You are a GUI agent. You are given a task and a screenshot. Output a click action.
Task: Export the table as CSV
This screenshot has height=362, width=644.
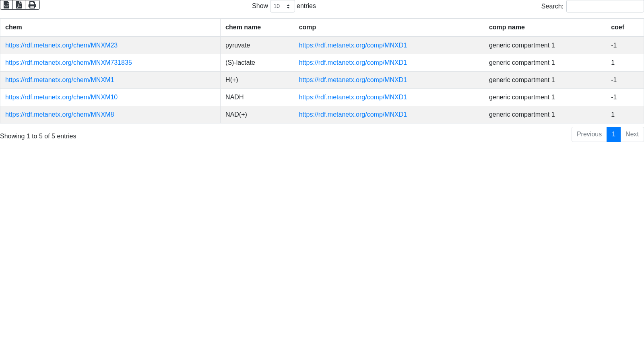point(6,5)
